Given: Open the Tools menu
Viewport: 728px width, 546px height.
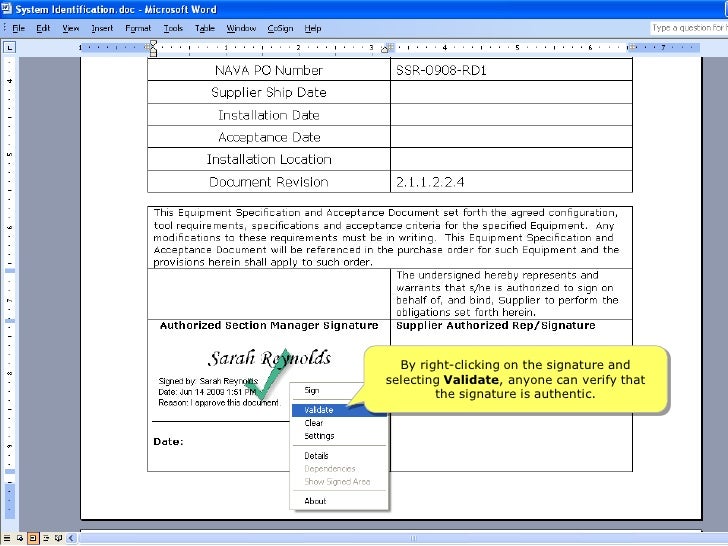Looking at the screenshot, I should coord(173,28).
